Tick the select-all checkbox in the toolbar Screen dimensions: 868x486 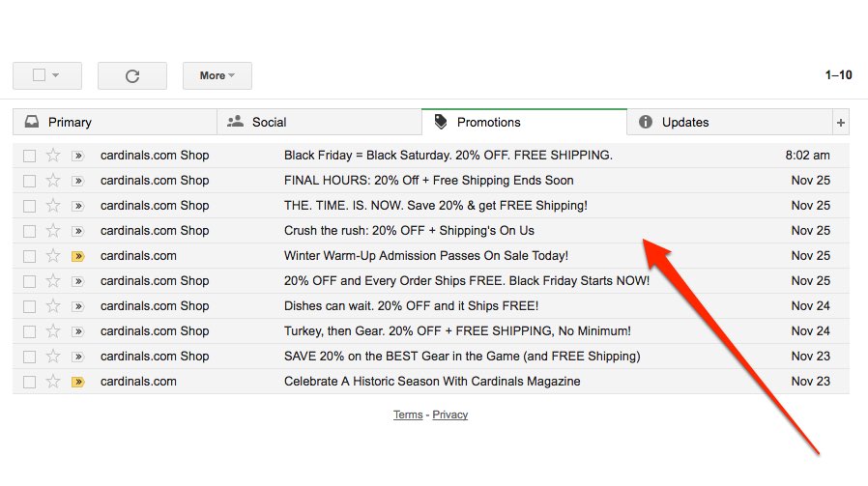pos(39,74)
